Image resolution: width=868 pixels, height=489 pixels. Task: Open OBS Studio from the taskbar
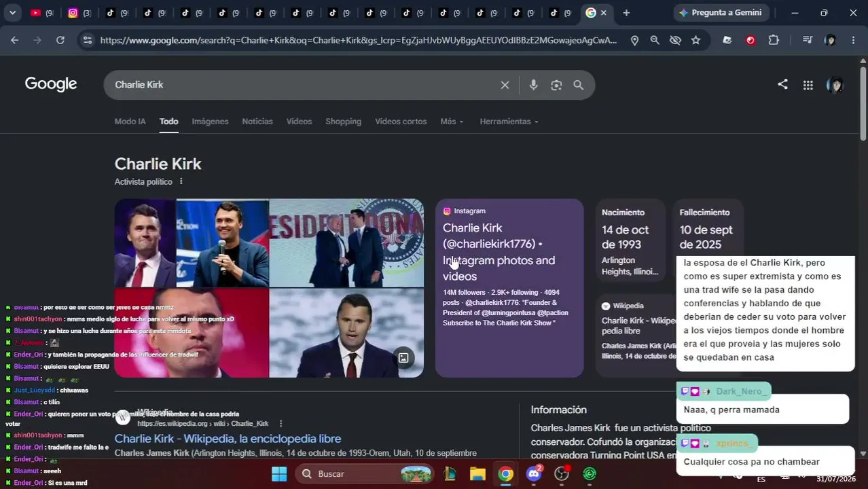pos(562,473)
